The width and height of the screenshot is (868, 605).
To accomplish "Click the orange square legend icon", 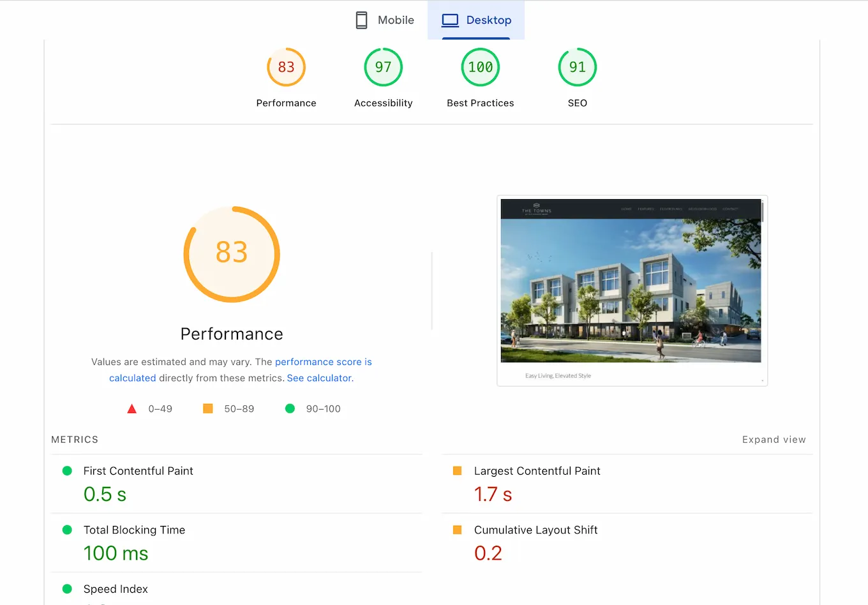I will pyautogui.click(x=207, y=408).
